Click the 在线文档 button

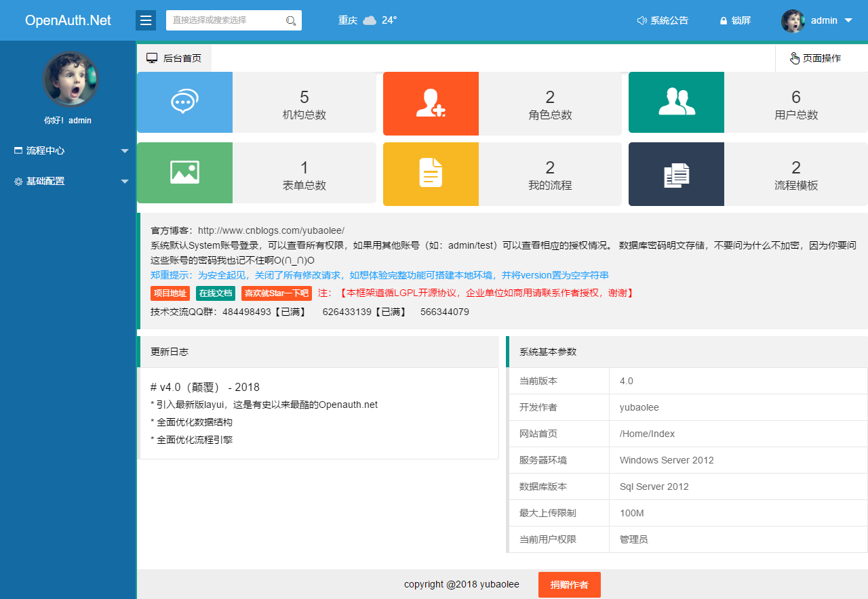(x=216, y=293)
